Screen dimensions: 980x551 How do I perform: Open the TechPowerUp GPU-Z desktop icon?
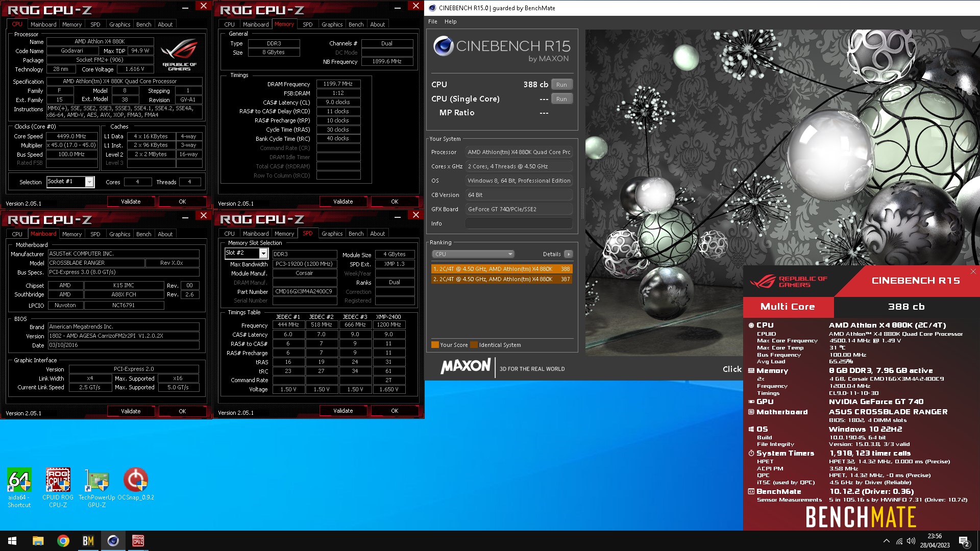(x=96, y=487)
